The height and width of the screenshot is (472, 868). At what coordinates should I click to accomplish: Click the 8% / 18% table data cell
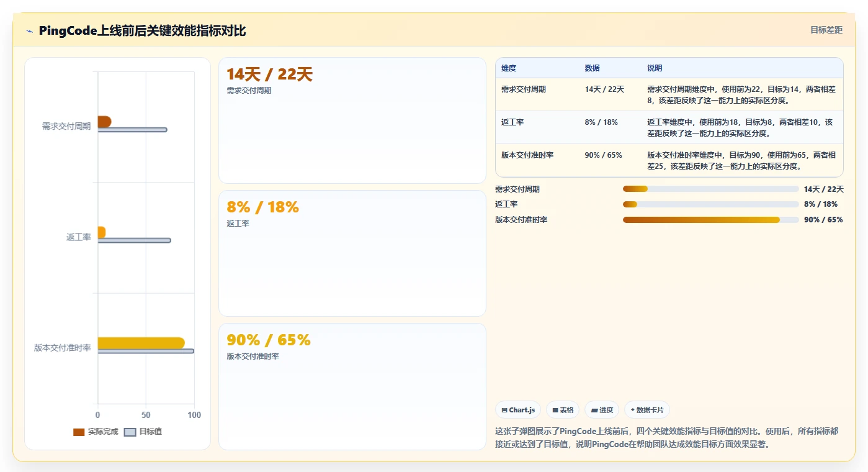(x=601, y=122)
